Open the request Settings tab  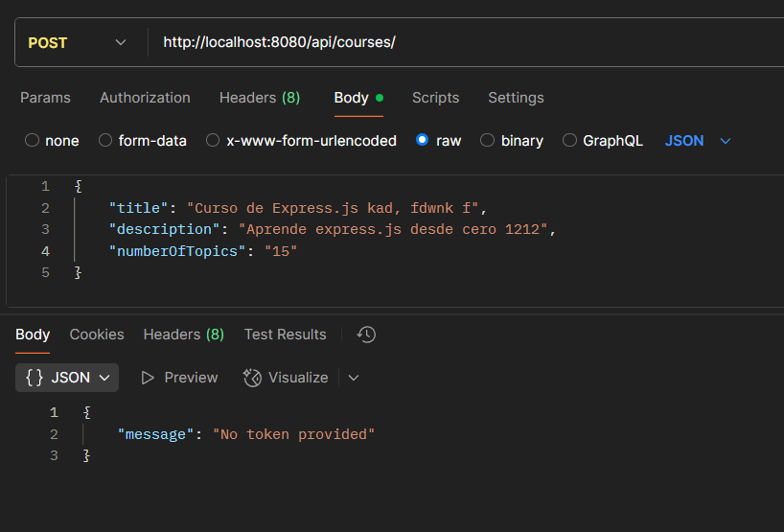click(516, 98)
